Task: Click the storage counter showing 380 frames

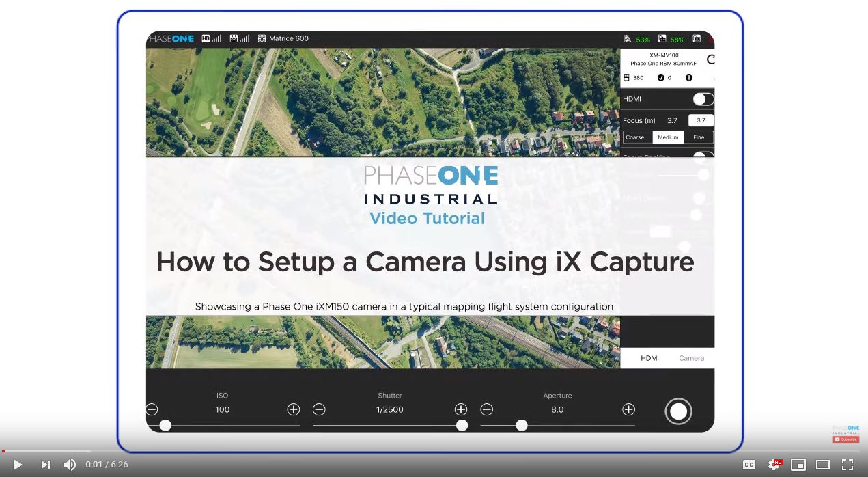Action: pos(634,77)
